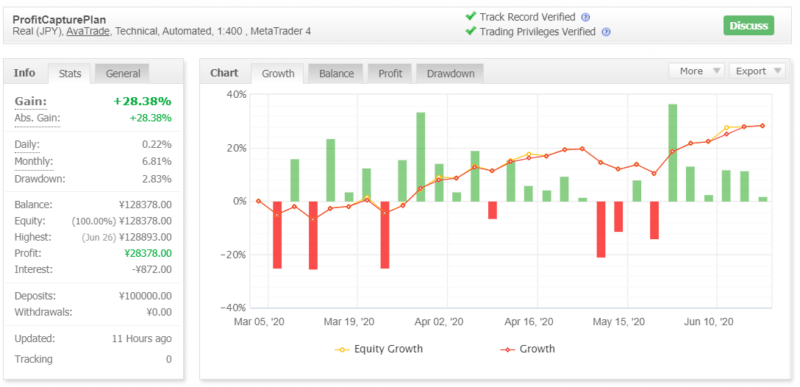Viewport: 800px width, 387px height.
Task: Click the Withdrawals ¥0.00 value
Action: click(159, 313)
